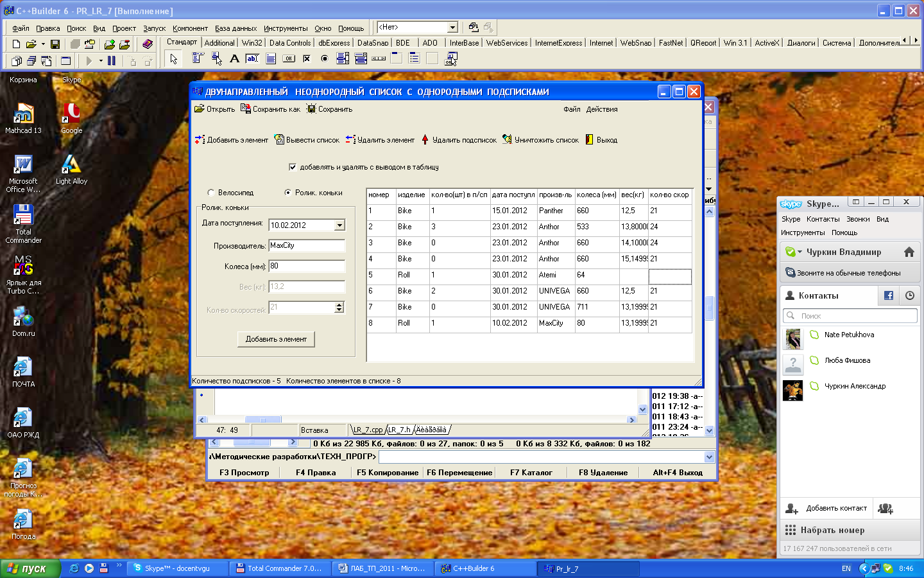Click the Save diskette icon in C++Builder toolbar
Viewport: 924px width, 578px height.
[x=55, y=44]
